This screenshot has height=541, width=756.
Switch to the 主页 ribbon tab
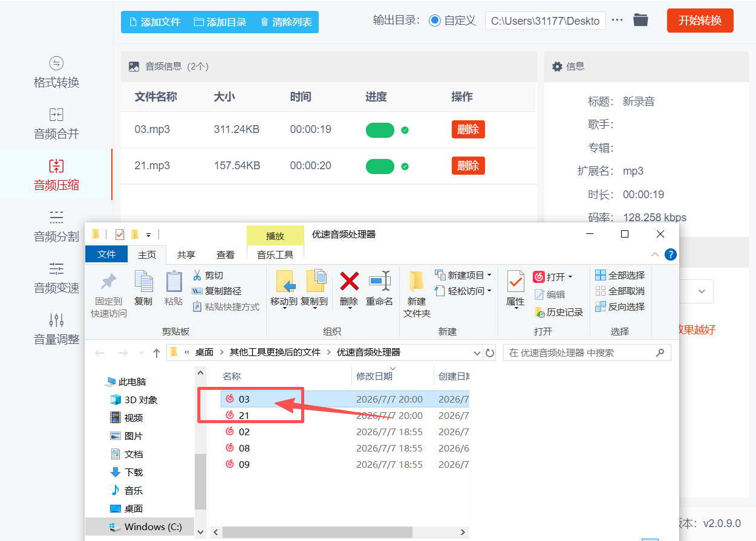[x=147, y=255]
